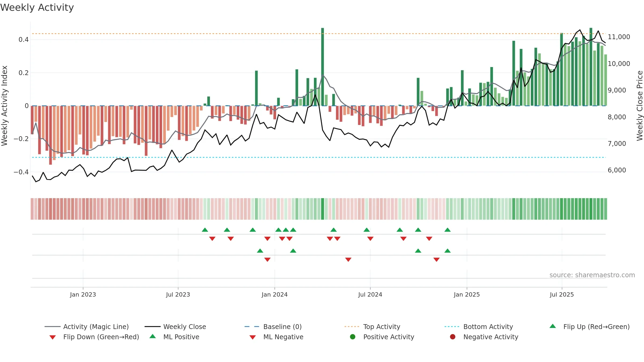Screen dimensions: 644x362
Task: Toggle the Baseline (0) legend entry
Action: pos(273,327)
